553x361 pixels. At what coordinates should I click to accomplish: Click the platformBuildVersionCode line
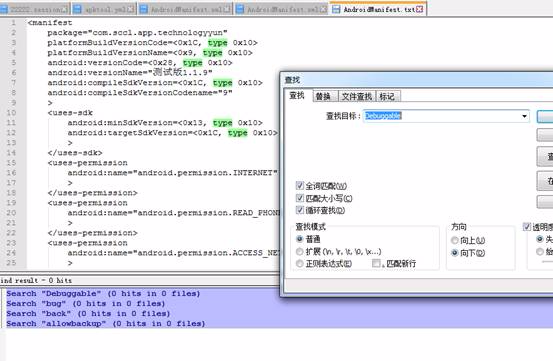[152, 43]
